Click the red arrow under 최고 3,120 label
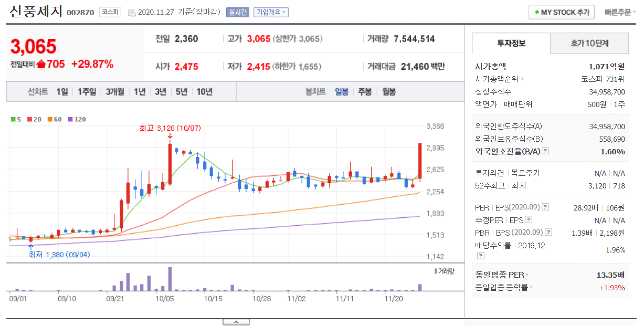 click(x=170, y=135)
